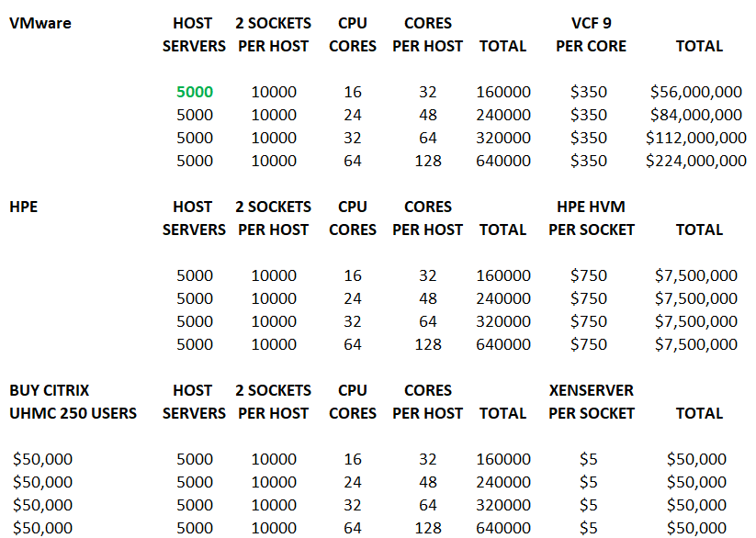Select the XENSERVER header cell
The image size is (756, 538).
tap(591, 390)
